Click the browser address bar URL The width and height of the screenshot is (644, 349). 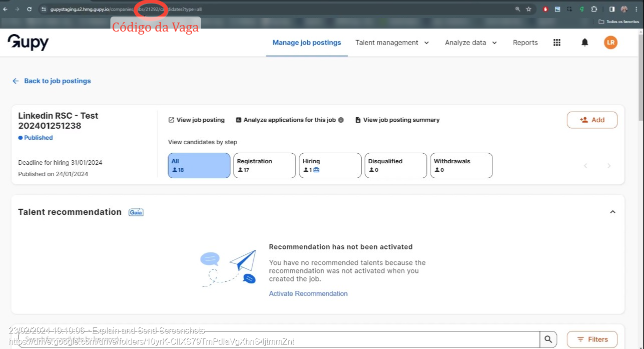pyautogui.click(x=126, y=9)
